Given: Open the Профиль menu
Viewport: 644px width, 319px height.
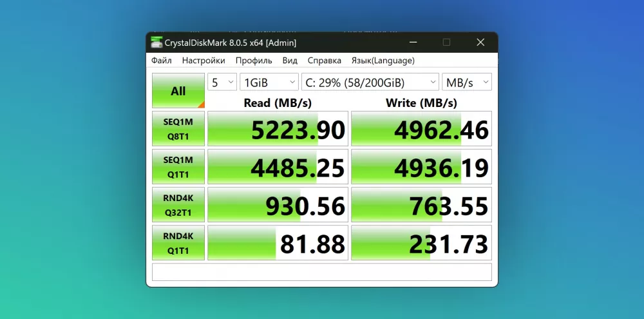Looking at the screenshot, I should click(x=254, y=61).
